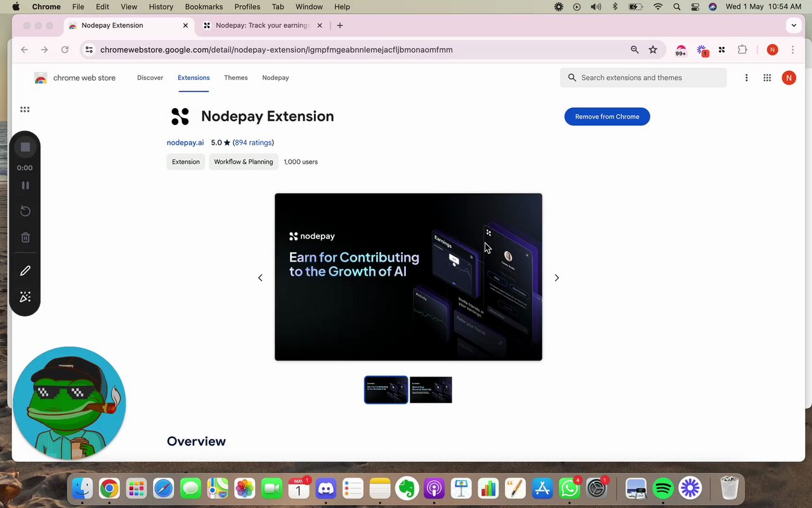Open Evernote from the Dock

[x=407, y=488]
